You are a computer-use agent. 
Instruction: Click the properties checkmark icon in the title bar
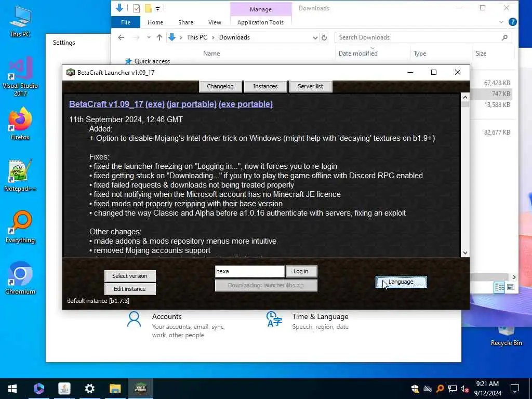point(137,8)
